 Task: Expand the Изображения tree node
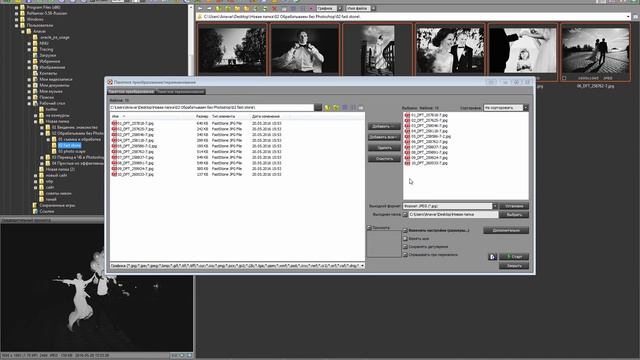tap(29, 67)
